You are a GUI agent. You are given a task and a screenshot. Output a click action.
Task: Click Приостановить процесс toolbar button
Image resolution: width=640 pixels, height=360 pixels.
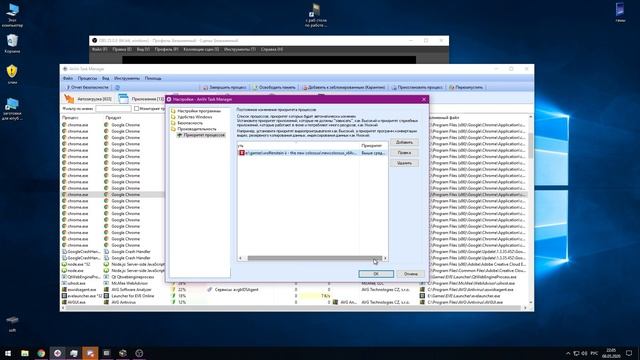coord(417,87)
